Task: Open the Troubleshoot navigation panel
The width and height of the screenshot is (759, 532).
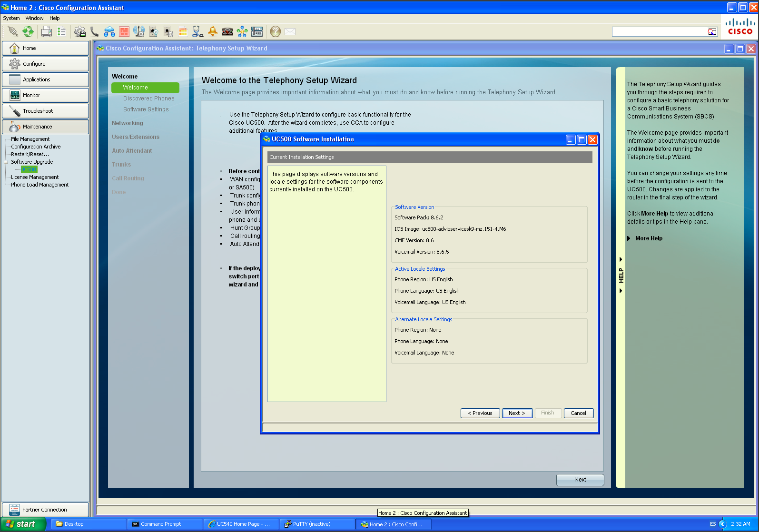Action: coord(45,111)
